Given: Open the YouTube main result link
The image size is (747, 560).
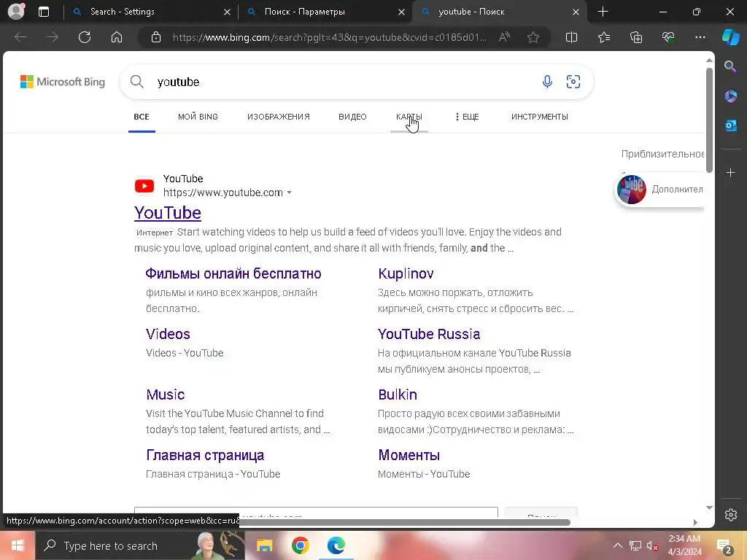Looking at the screenshot, I should [168, 213].
